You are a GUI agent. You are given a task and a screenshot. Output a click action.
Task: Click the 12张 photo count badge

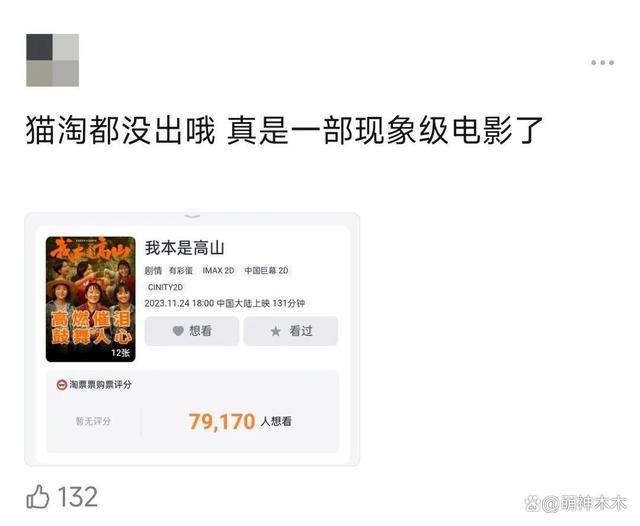[120, 353]
